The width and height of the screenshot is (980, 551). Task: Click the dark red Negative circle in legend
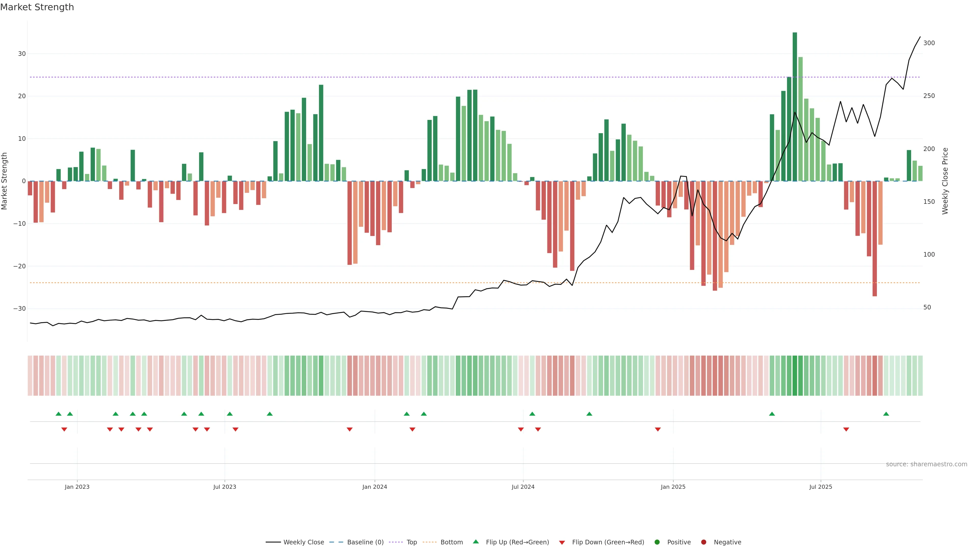[703, 542]
